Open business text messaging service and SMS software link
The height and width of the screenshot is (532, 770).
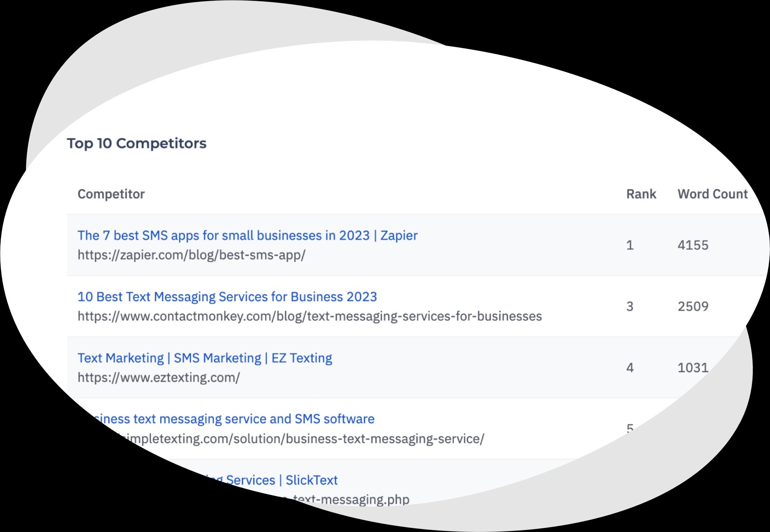[x=233, y=419]
